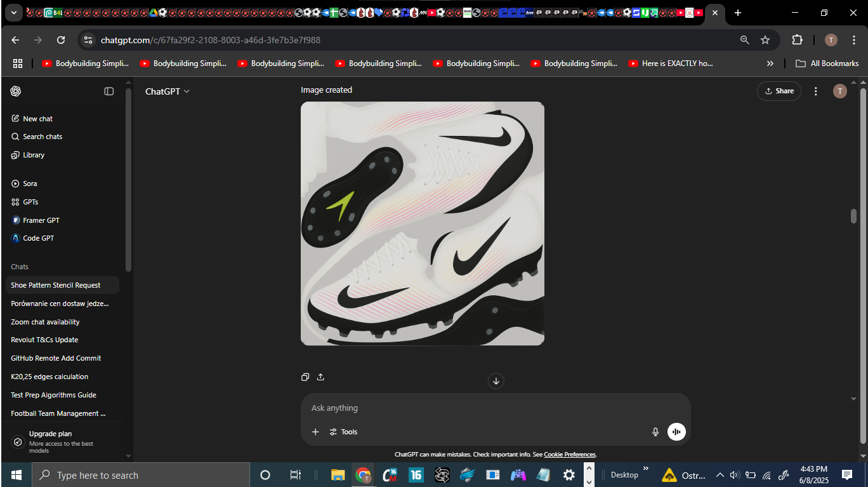Click the site information icon in address bar
868x487 pixels.
tap(88, 40)
